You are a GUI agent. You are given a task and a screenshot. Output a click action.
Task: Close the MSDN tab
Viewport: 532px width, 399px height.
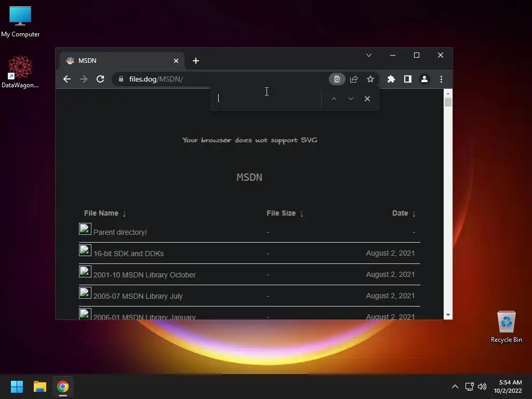click(x=176, y=61)
